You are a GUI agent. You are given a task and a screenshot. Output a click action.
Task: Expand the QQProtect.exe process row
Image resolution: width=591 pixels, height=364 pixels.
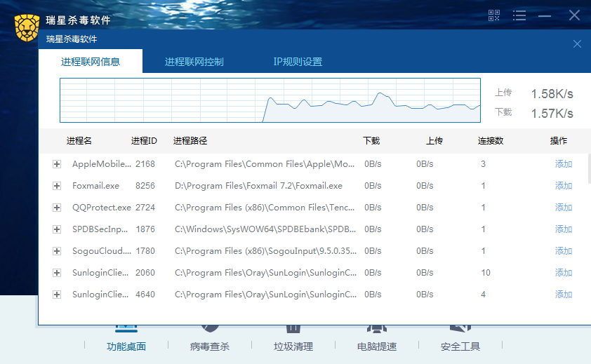(x=57, y=208)
